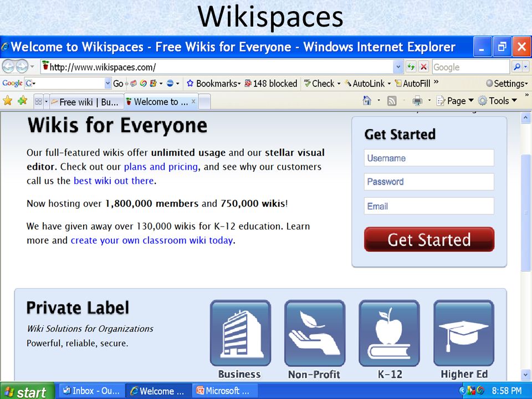This screenshot has height=399, width=532.
Task: Click the Google toolbar Dell icon
Action: 170,84
